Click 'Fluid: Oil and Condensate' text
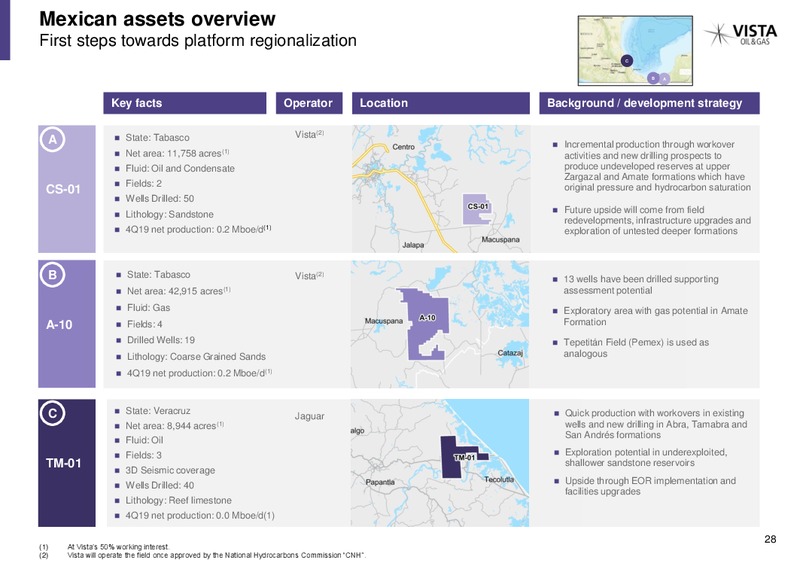Viewport: 800px width, 563px height. pos(180,168)
